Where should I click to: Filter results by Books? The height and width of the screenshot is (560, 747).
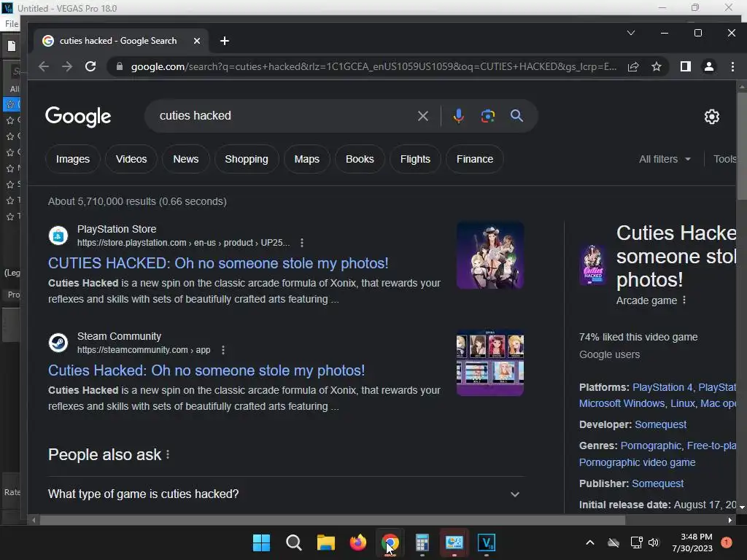point(360,159)
